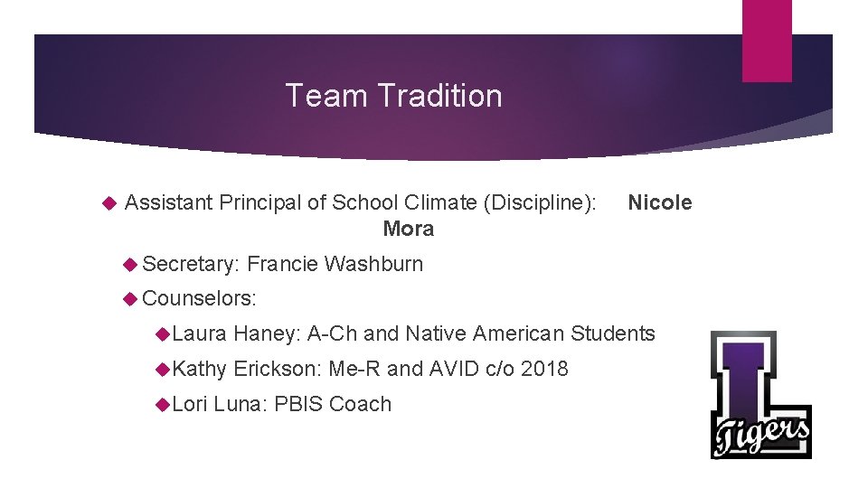The width and height of the screenshot is (868, 488).
Task: Click the bold name Nicole
Action: click(x=660, y=202)
